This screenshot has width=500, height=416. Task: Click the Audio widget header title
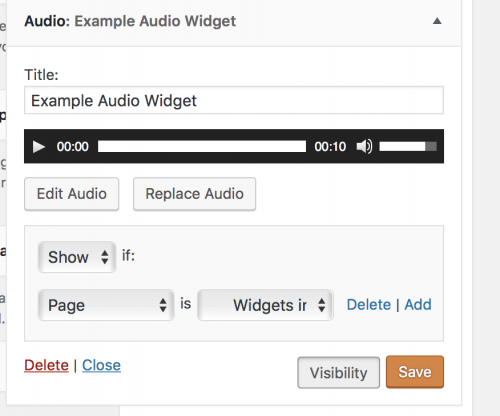click(130, 21)
